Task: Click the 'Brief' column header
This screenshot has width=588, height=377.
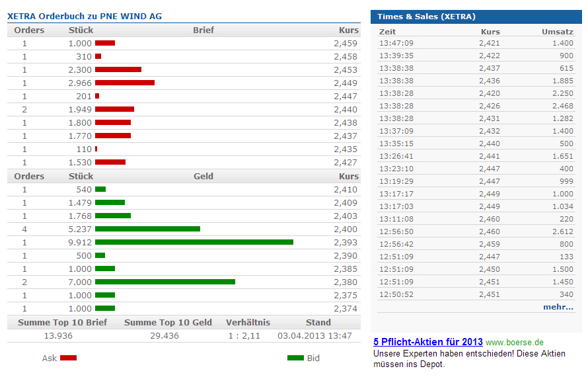Action: [203, 30]
